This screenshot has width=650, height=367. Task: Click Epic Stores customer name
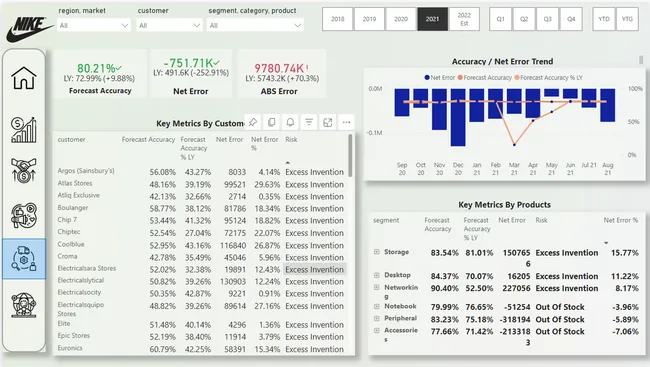(x=74, y=335)
